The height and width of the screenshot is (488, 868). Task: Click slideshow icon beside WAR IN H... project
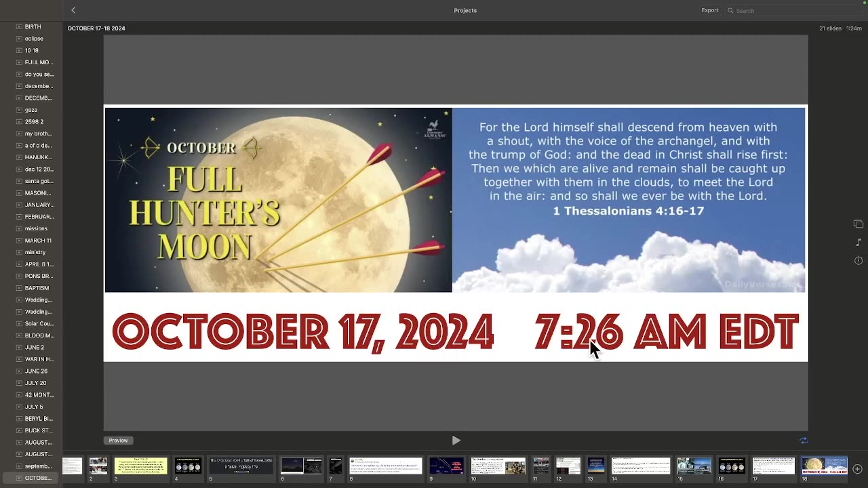point(19,359)
